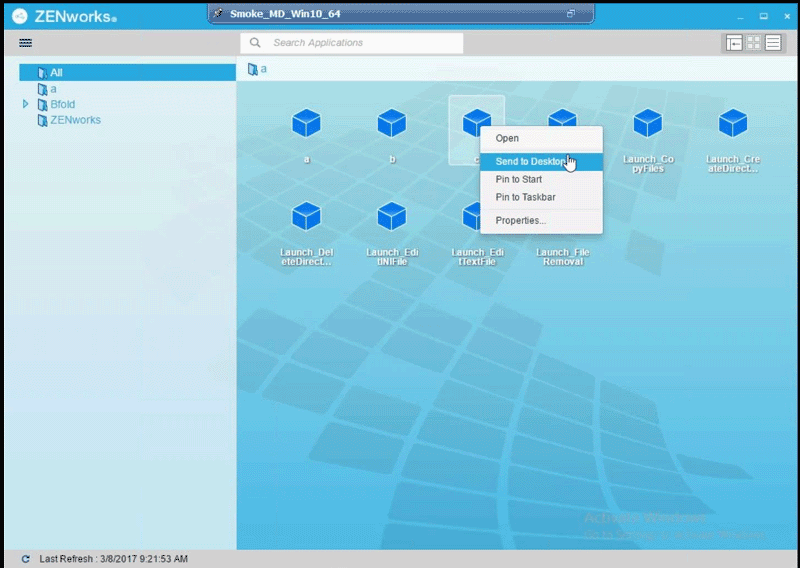
Task: Click the ZENworks logo icon
Action: pyautogui.click(x=19, y=16)
